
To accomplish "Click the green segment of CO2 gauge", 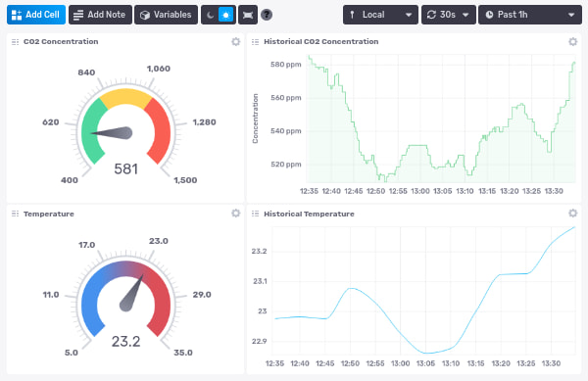I will [x=91, y=131].
